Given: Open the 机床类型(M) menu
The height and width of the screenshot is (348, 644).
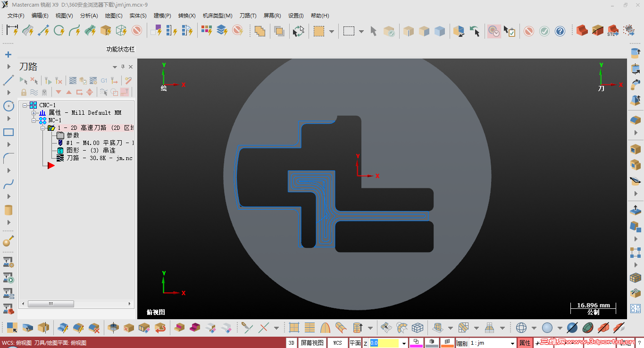Looking at the screenshot, I should 217,16.
